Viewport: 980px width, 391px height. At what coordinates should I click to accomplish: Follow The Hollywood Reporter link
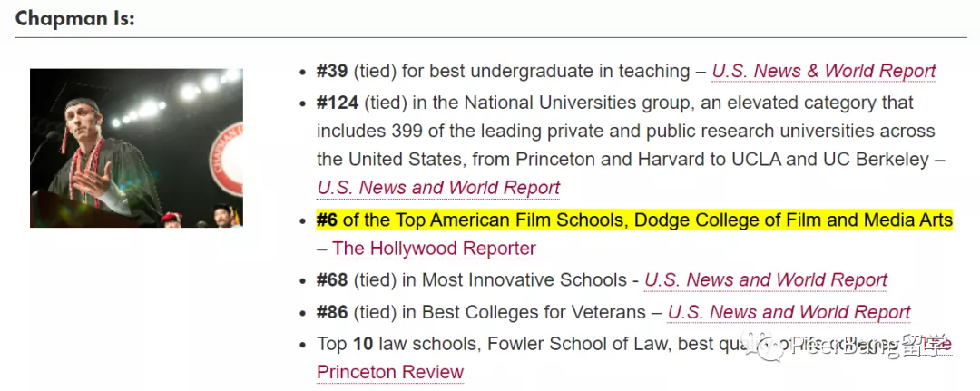[x=434, y=248]
